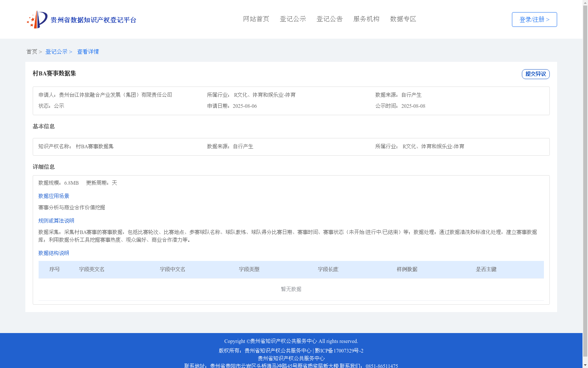Click the scrollbar down arrow
588x368 pixels.
585,365
